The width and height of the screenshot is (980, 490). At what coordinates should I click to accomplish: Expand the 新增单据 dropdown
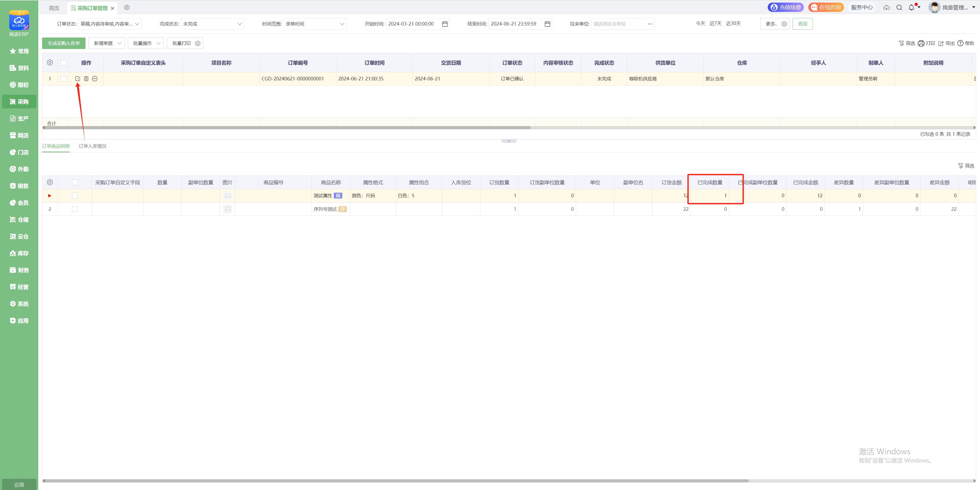(x=107, y=43)
